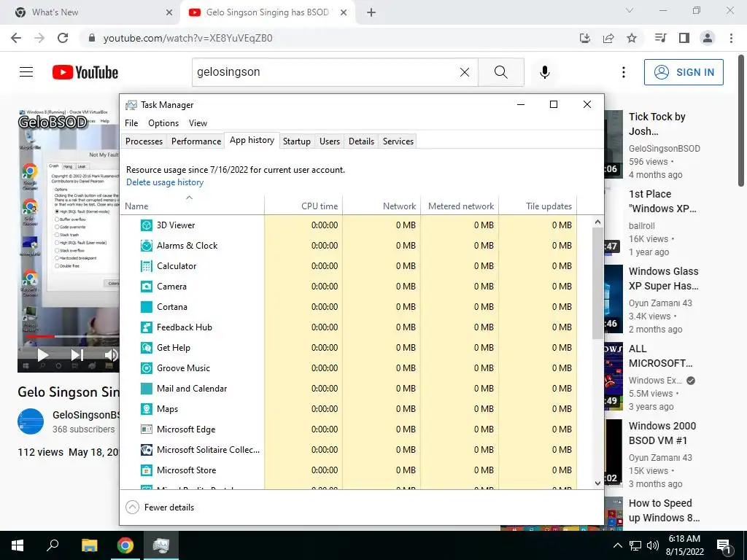
Task: Click the YouTube logo
Action: click(85, 72)
